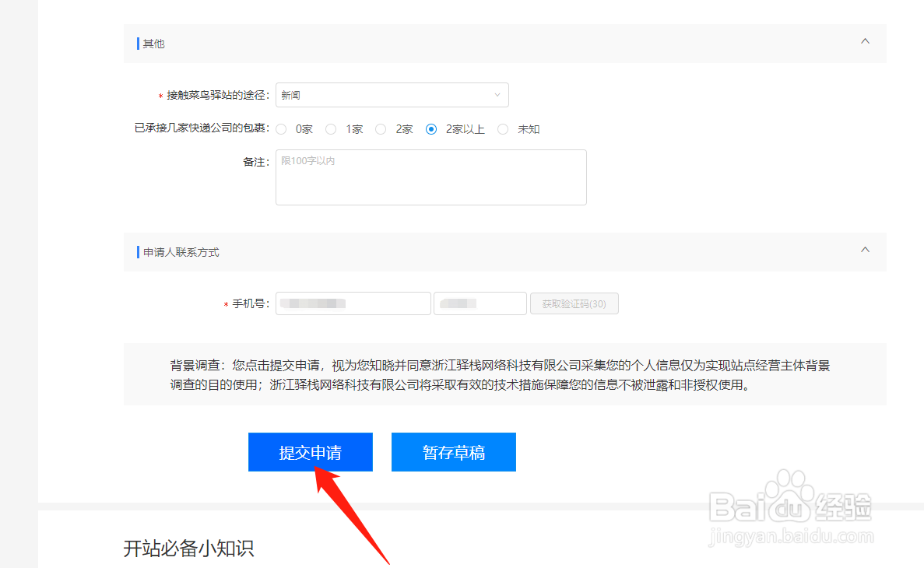The width and height of the screenshot is (924, 568).
Task: Click the 已承接几家快递公司的包裹 label
Action: [202, 128]
